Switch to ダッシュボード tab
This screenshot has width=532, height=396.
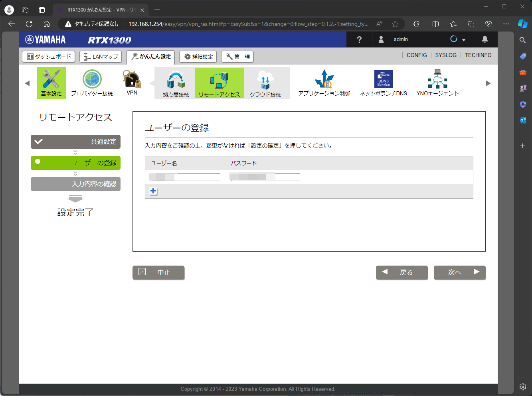click(49, 57)
